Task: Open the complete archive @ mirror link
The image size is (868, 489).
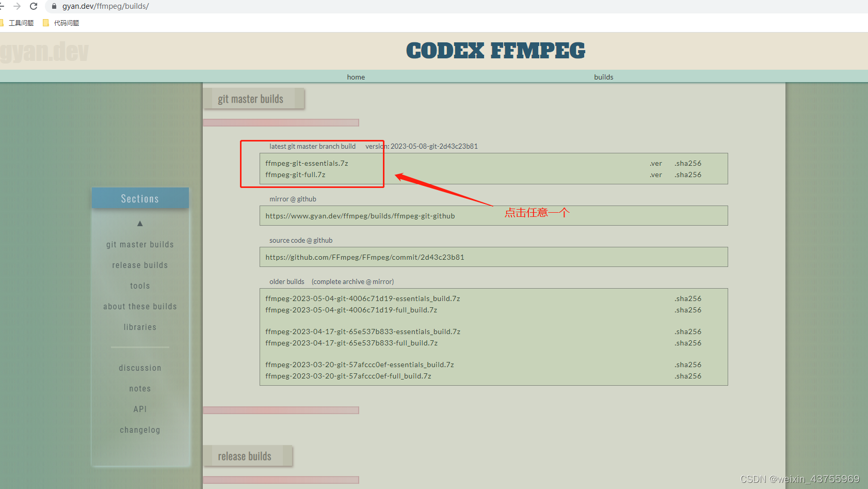Action: (x=352, y=281)
